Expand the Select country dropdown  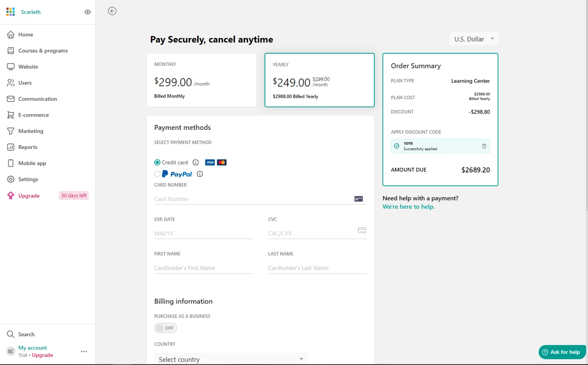230,359
